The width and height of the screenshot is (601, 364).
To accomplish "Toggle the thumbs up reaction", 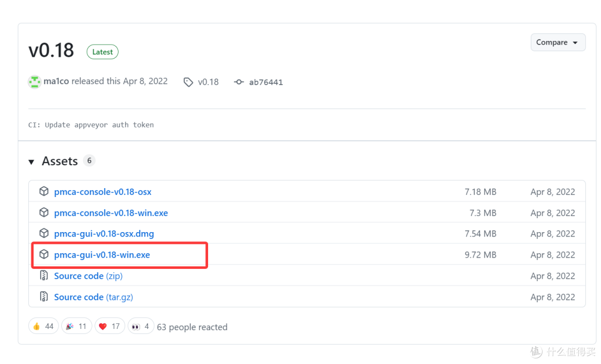I will coord(43,327).
